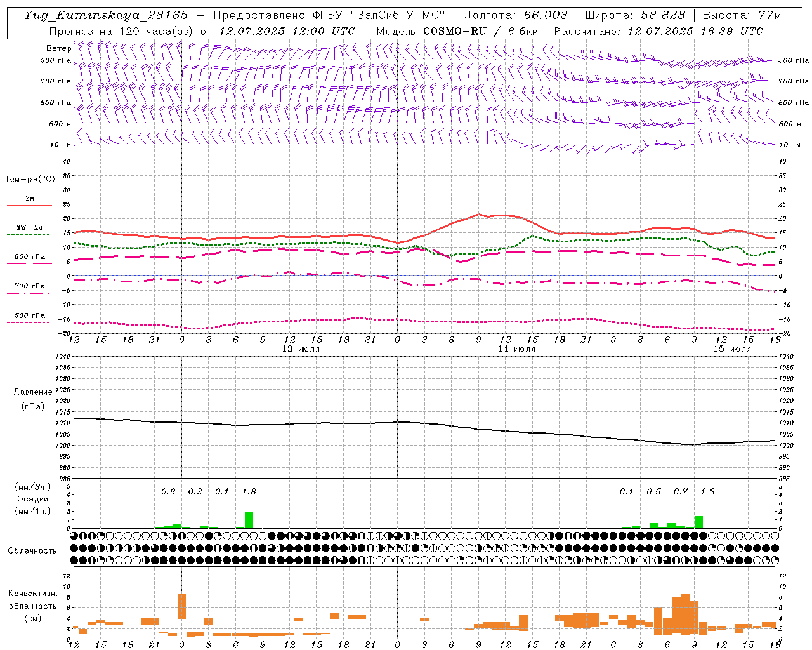812x650 pixels.
Task: Click the 'Предоставлено ФГБУ "ЗапСиб УГМС"' text
Action: [329, 15]
